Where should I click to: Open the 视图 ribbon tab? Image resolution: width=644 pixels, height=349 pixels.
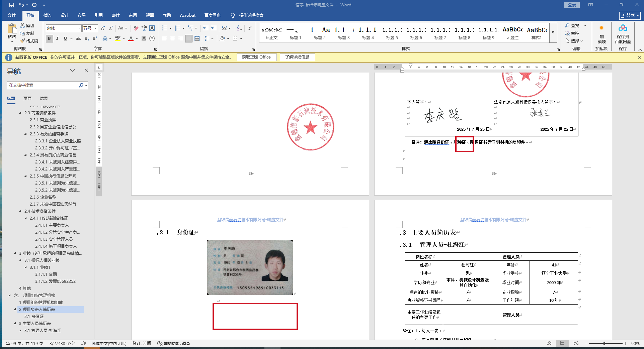point(150,15)
